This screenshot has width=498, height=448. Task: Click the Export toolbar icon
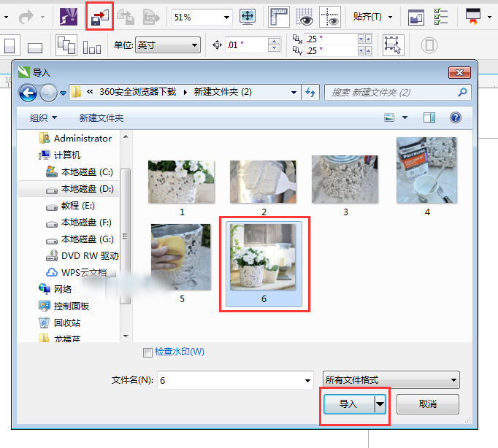coord(126,17)
